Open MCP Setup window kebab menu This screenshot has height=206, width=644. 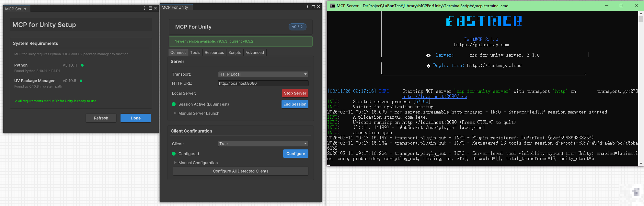[x=144, y=8]
